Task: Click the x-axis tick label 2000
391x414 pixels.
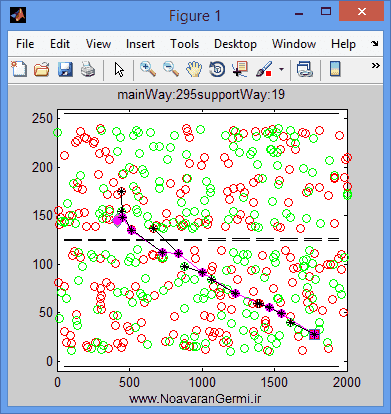Action: coord(347,382)
